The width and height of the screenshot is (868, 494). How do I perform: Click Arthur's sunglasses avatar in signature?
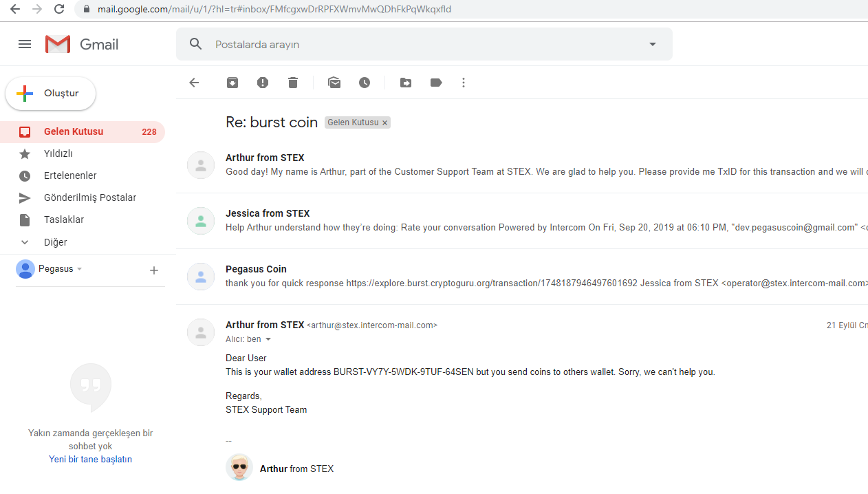(239, 467)
